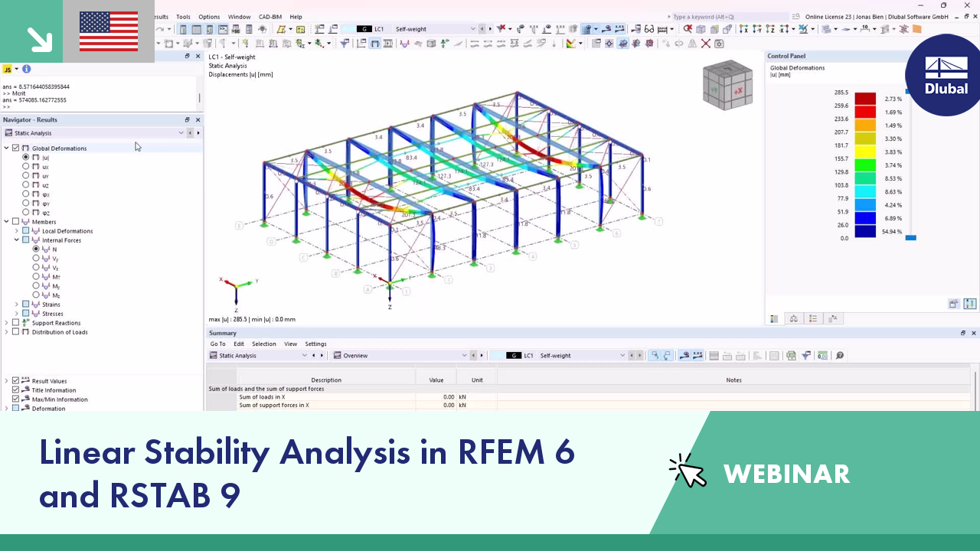Switch to the Selection menu in Summary panel
The width and height of the screenshot is (980, 551).
(263, 344)
